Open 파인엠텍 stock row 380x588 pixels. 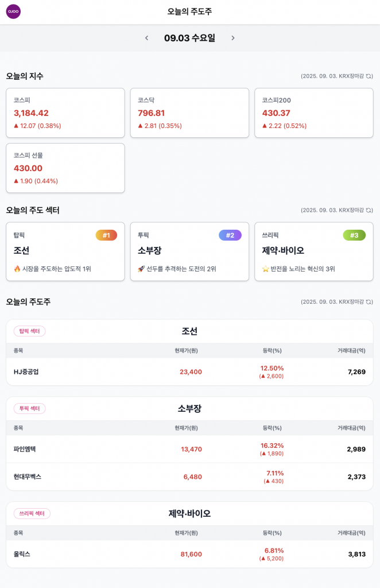pyautogui.click(x=189, y=449)
